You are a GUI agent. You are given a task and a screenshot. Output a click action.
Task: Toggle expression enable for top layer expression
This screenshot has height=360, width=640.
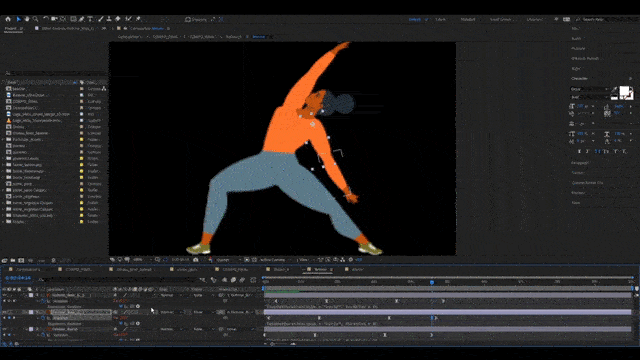click(x=121, y=306)
